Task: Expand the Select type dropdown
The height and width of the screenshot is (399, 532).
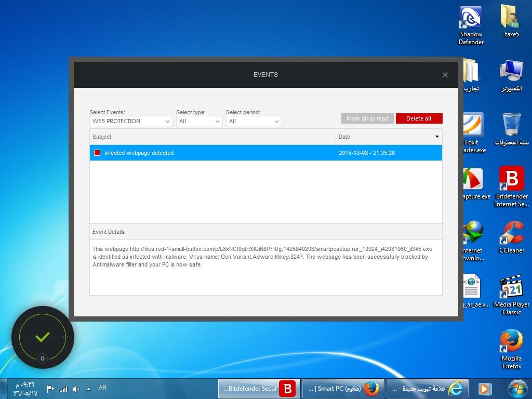Action: 199,121
